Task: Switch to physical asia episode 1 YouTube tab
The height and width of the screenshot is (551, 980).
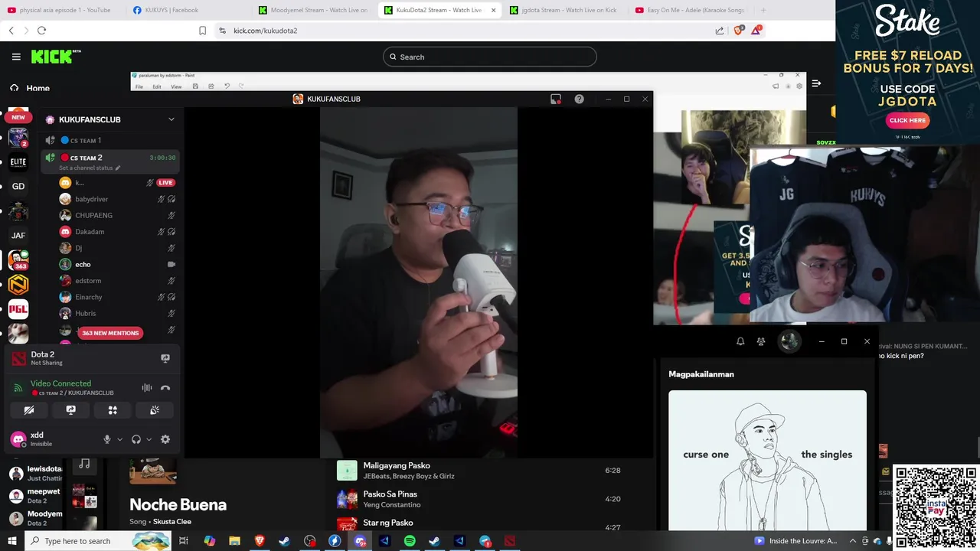Action: (x=63, y=10)
